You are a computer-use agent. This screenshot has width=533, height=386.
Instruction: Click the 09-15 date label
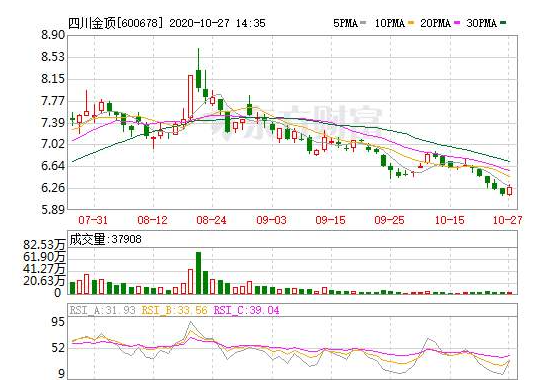click(x=330, y=220)
